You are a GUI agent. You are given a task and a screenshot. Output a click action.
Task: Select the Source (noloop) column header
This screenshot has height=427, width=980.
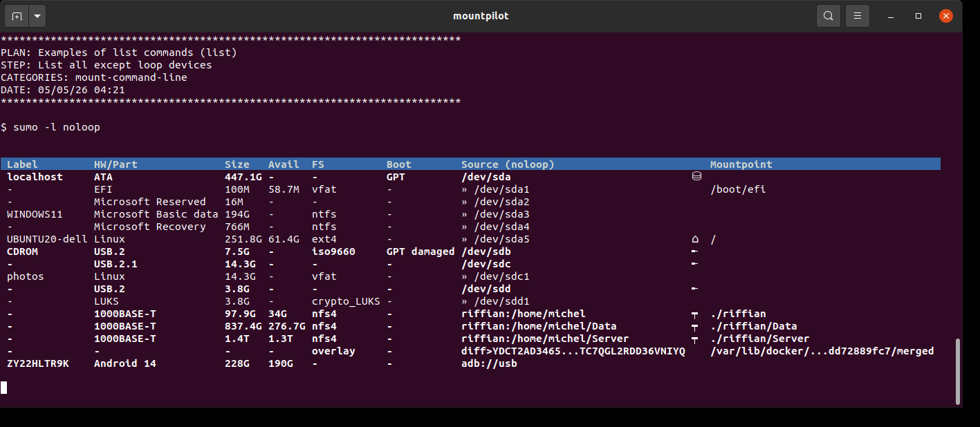click(508, 164)
